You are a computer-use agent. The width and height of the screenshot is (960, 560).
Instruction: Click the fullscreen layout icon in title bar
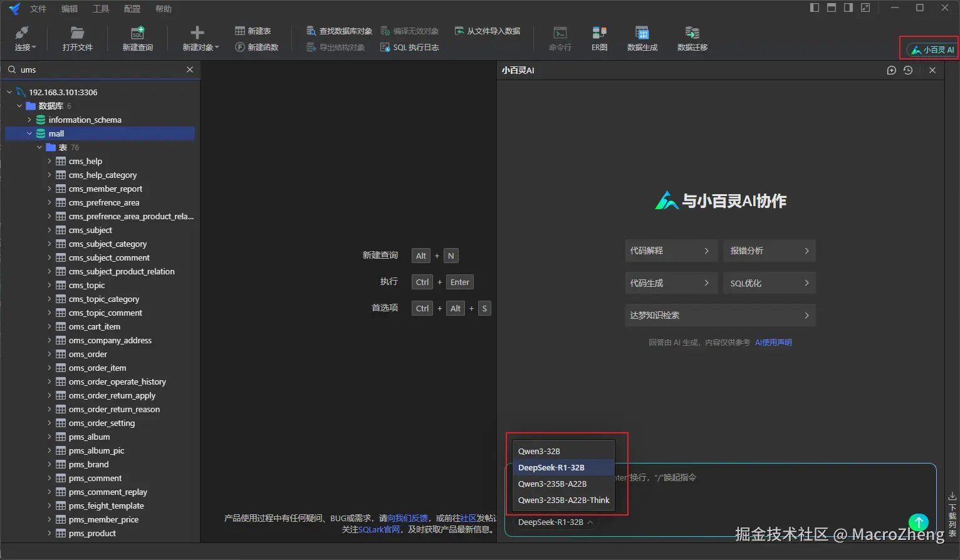click(865, 8)
